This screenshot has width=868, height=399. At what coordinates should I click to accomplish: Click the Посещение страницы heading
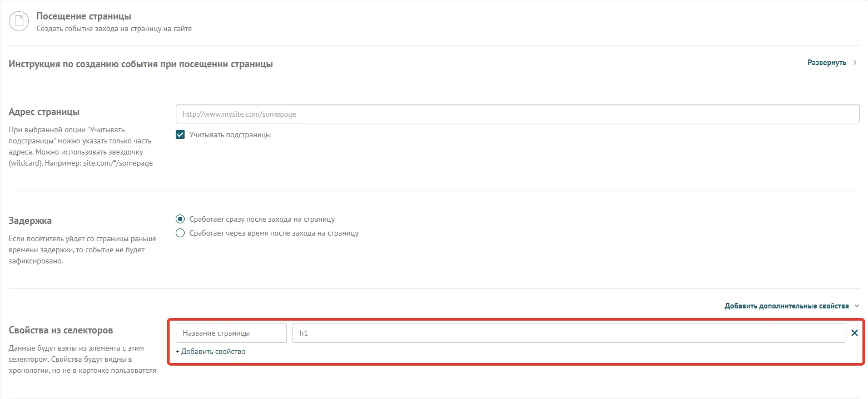point(84,17)
